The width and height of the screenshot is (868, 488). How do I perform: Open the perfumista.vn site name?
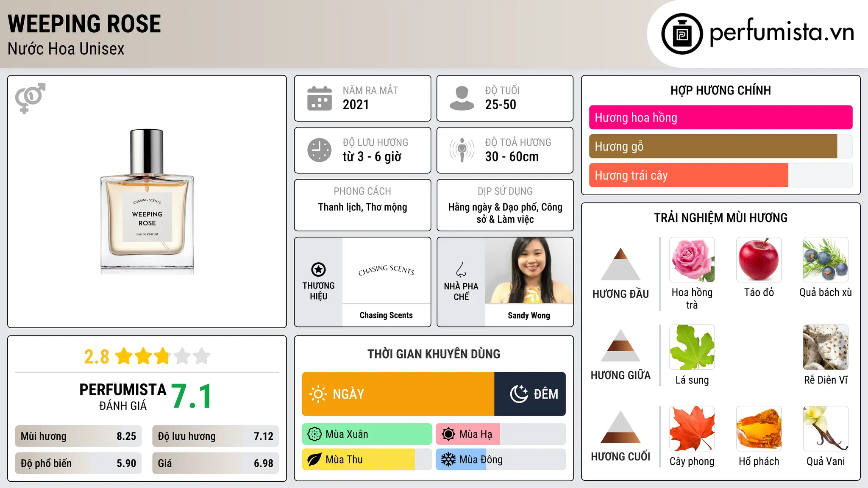click(782, 32)
